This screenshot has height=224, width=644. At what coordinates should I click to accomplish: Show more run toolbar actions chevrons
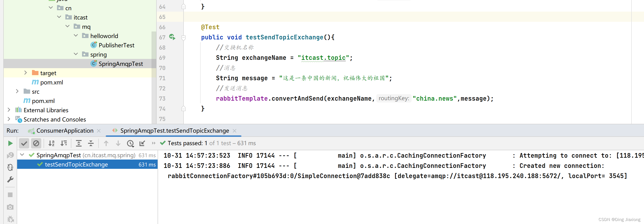pyautogui.click(x=153, y=143)
